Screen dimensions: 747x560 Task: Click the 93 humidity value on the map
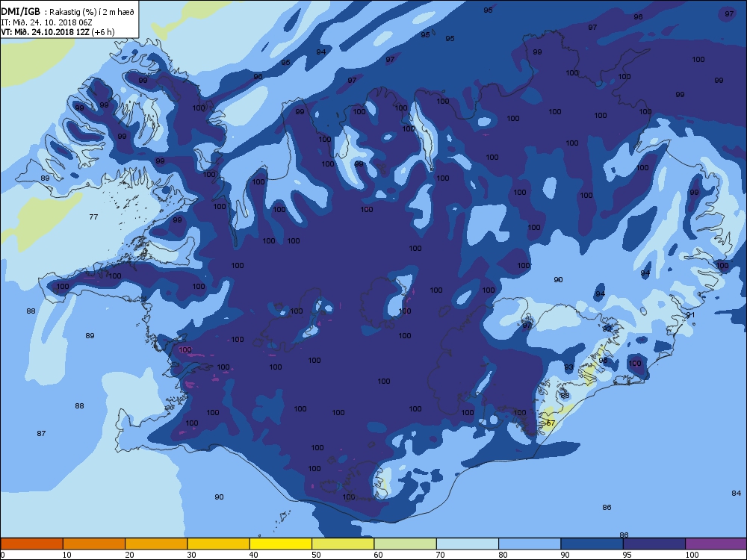pyautogui.click(x=568, y=367)
